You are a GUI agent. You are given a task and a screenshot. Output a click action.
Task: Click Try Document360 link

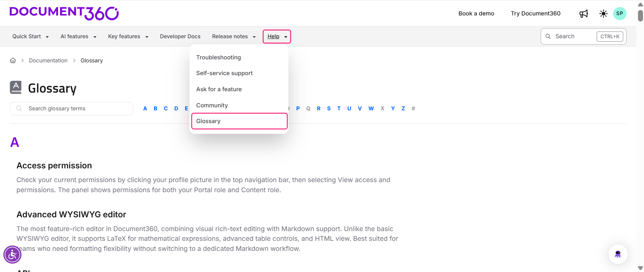pos(536,13)
